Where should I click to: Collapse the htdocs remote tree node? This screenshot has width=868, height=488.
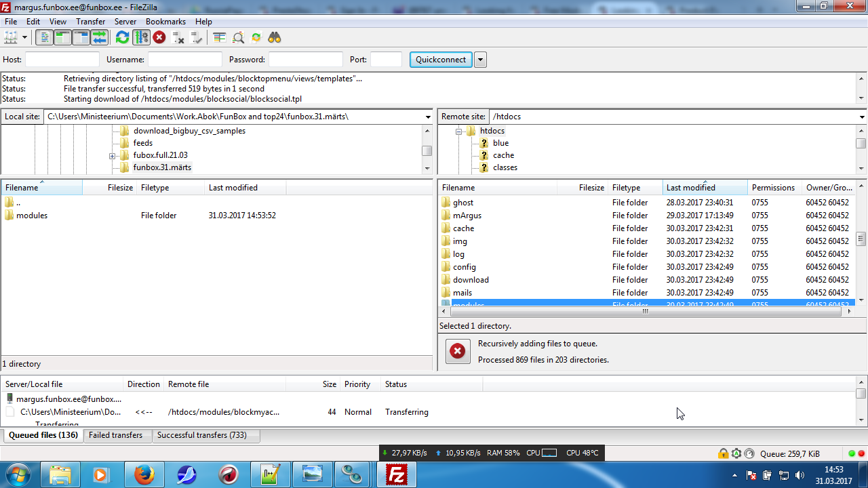coord(459,131)
